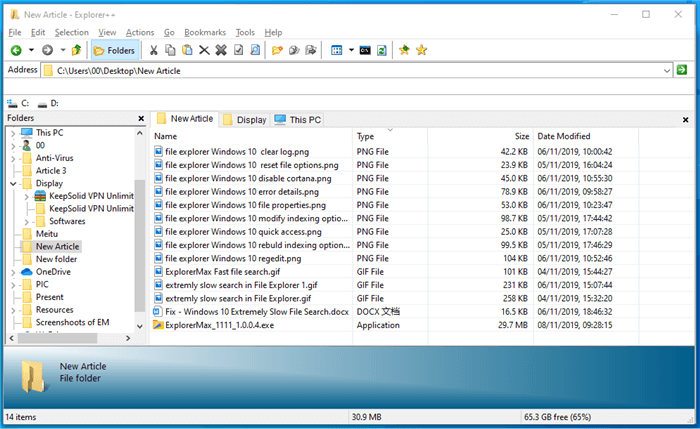Open the address bar dropdown

click(667, 71)
